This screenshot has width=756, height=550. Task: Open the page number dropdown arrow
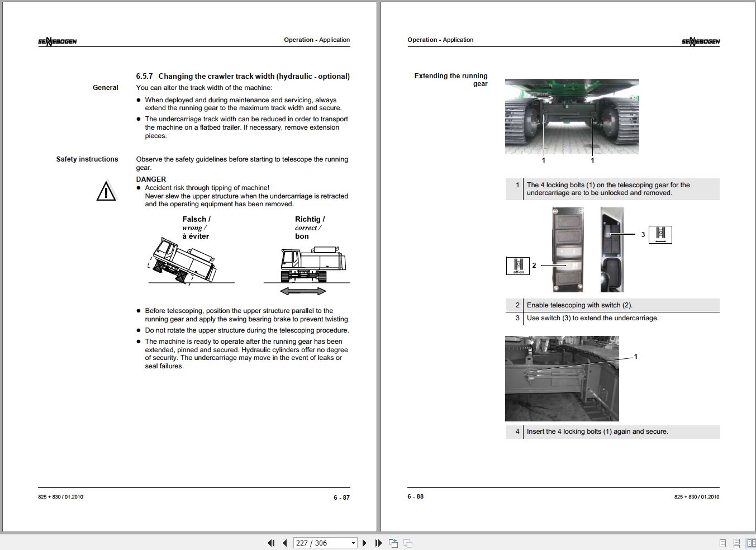coord(353,543)
